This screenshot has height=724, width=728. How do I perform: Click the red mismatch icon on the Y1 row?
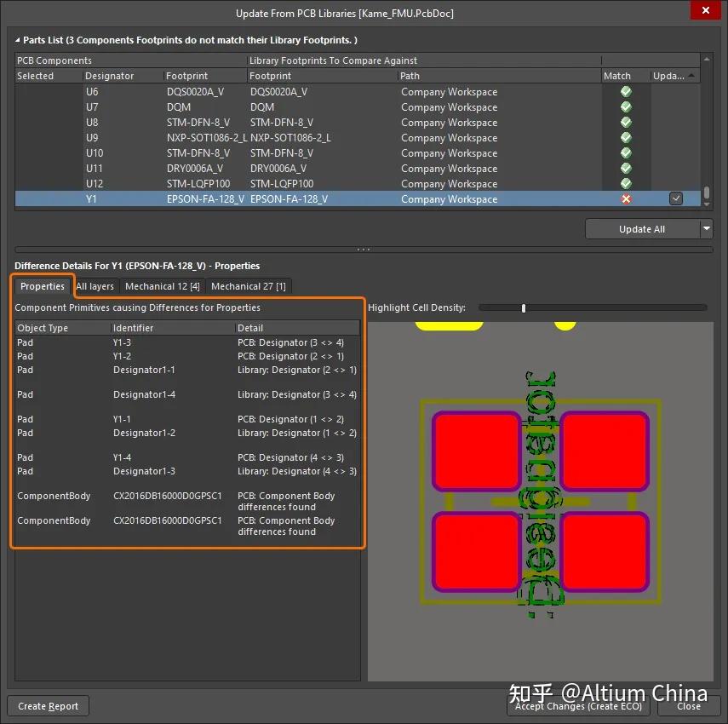pos(626,198)
